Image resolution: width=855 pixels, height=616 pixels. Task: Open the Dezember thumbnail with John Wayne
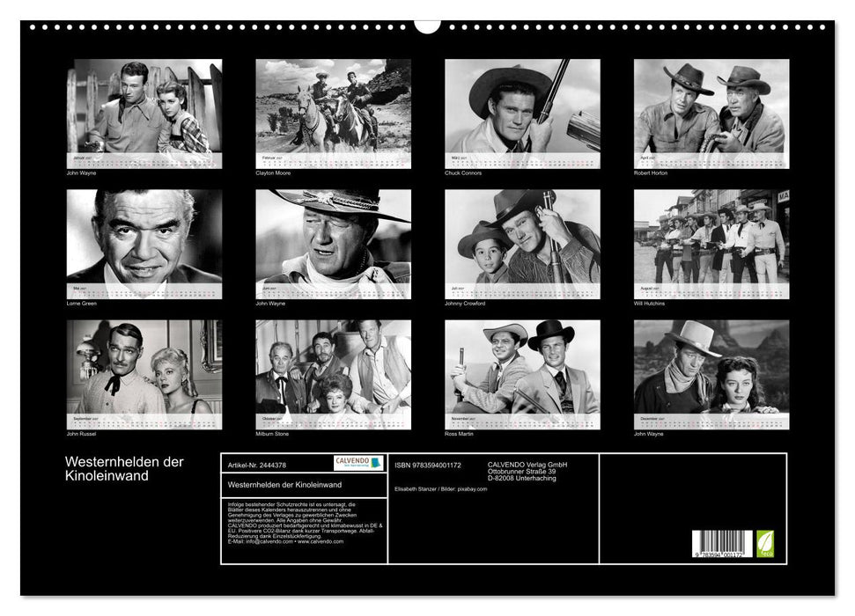711,375
